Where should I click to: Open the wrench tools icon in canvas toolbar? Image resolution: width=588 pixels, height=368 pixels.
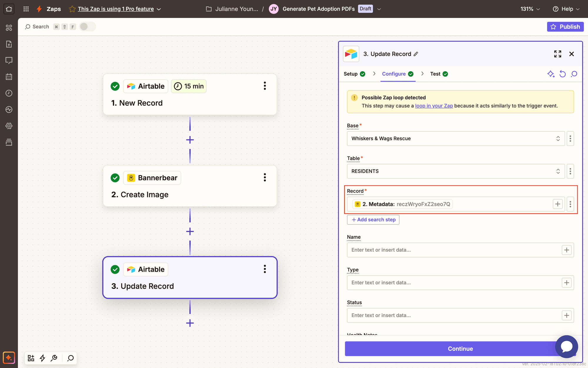pyautogui.click(x=54, y=358)
